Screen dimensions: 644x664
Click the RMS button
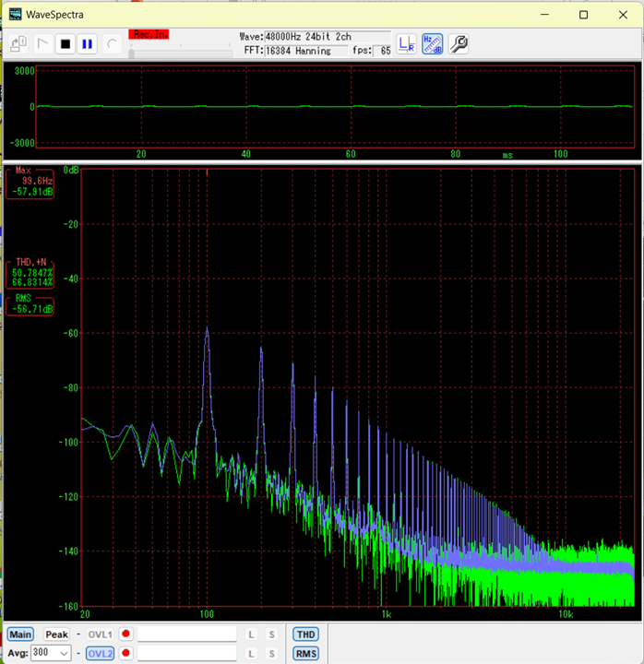[305, 654]
